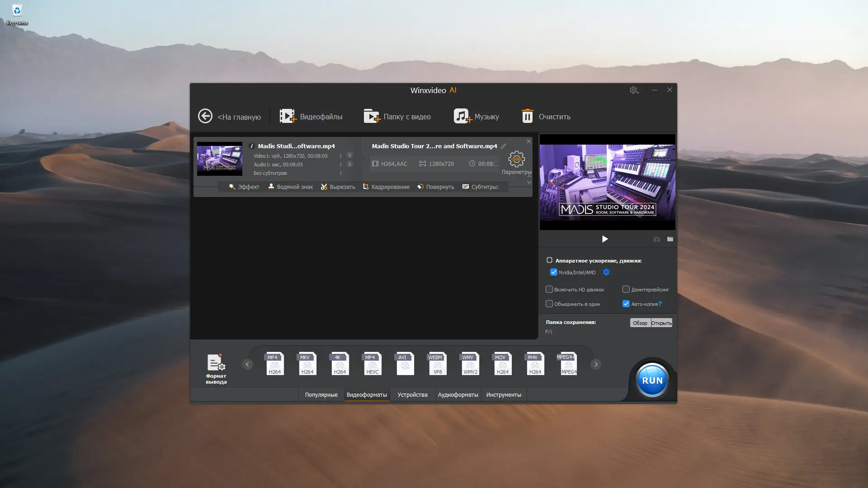Click the Обзор browse button
868x488 pixels.
click(x=640, y=323)
